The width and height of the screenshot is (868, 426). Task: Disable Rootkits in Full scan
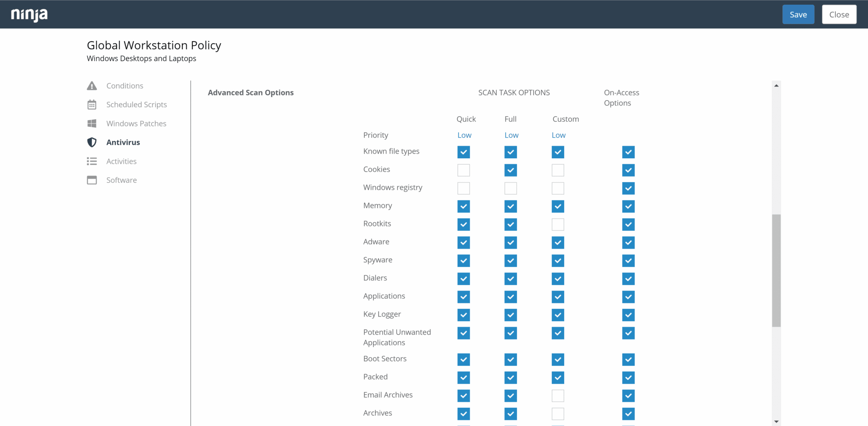tap(511, 224)
